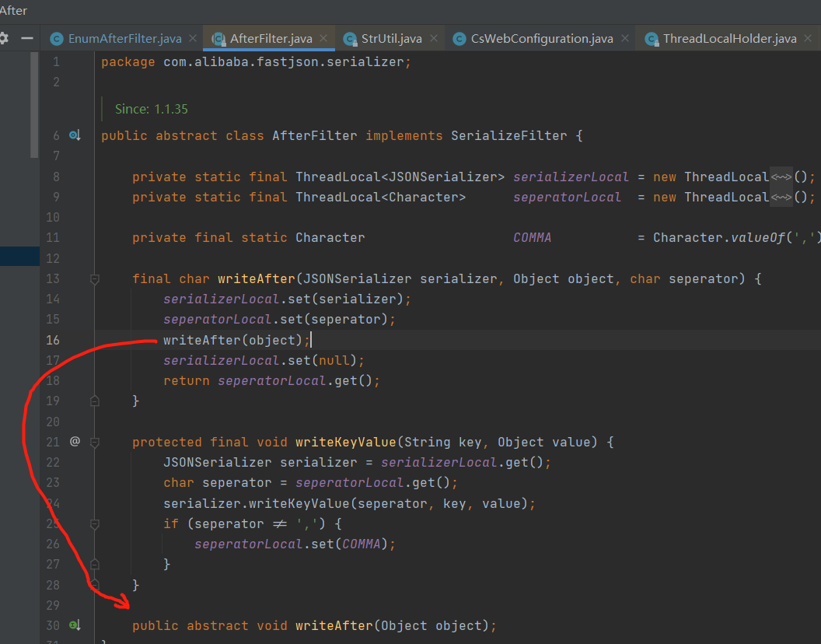Close the CsWebConfiguration.java tab
Image resolution: width=821 pixels, height=644 pixels.
coord(624,38)
